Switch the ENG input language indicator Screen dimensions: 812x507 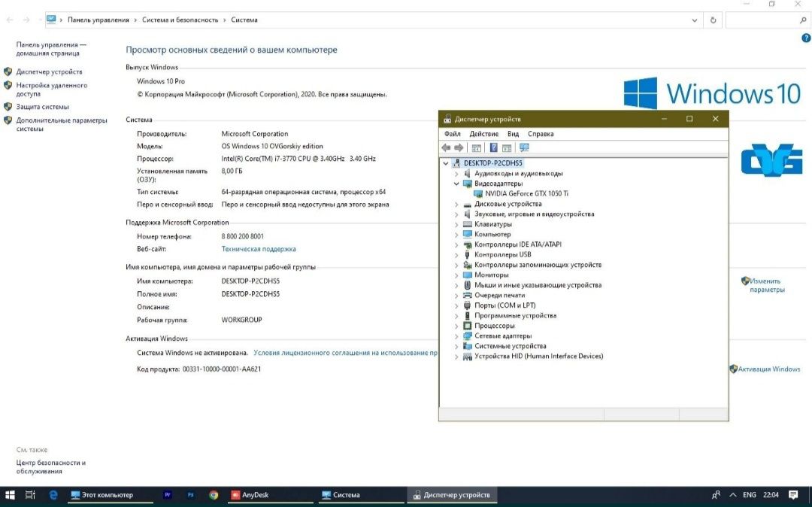(749, 495)
